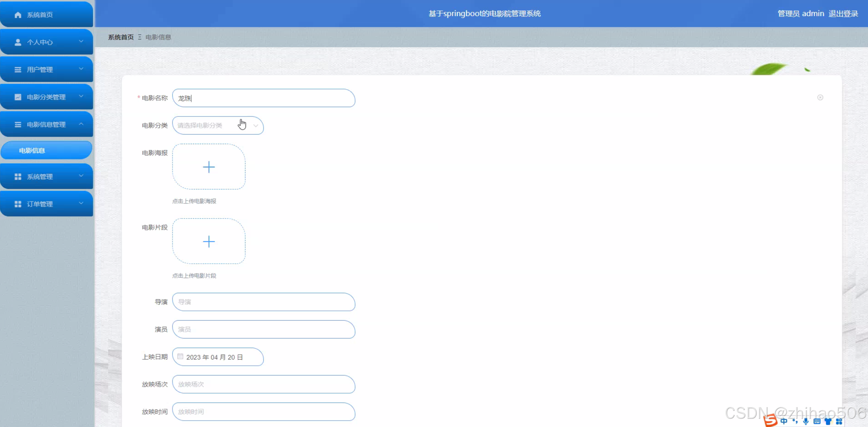Open the 电影分类 dropdown
This screenshot has width=868, height=427.
[x=218, y=126]
